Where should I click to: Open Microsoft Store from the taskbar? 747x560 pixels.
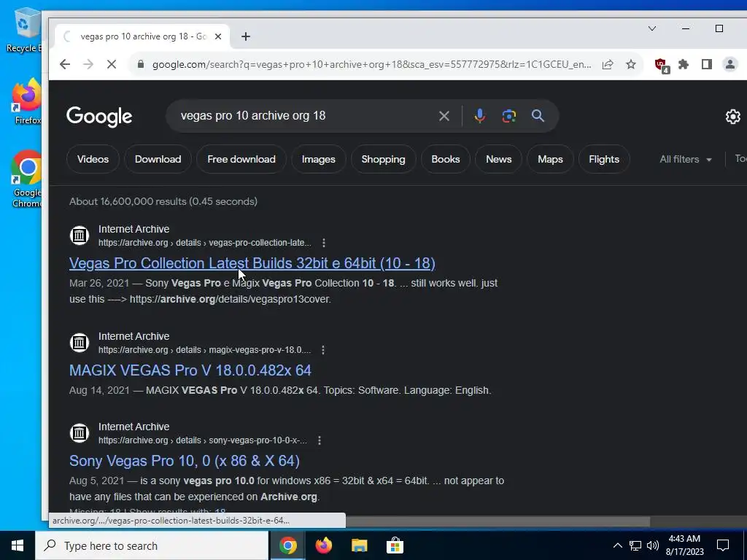(395, 545)
